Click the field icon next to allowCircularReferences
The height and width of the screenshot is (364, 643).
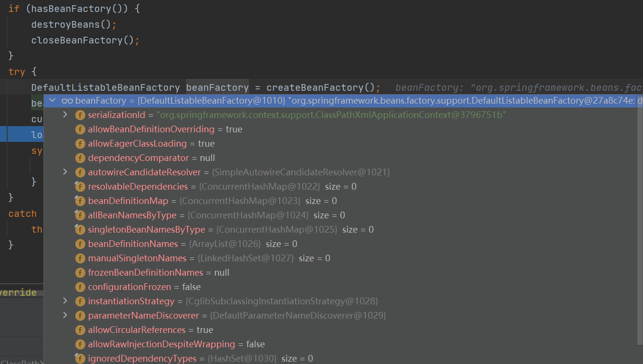pyautogui.click(x=80, y=330)
